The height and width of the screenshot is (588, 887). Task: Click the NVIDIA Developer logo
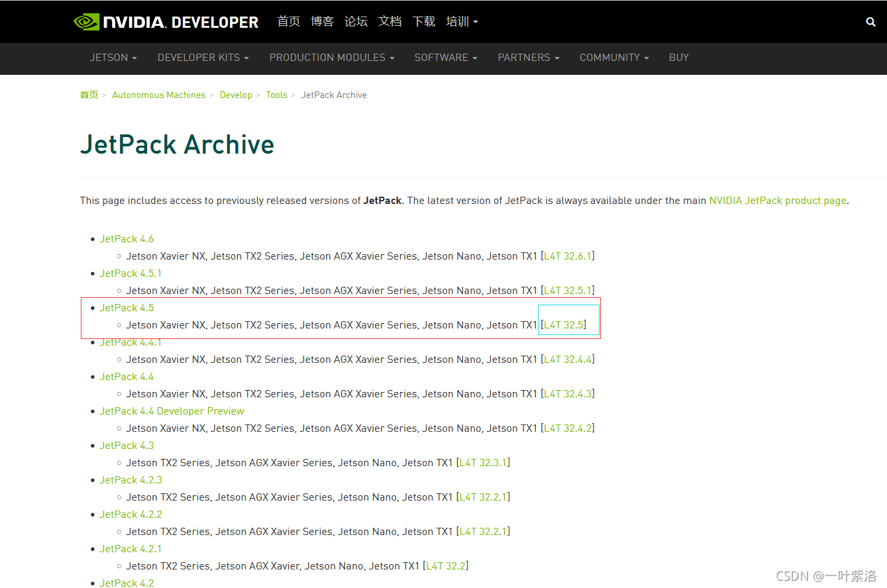[166, 22]
